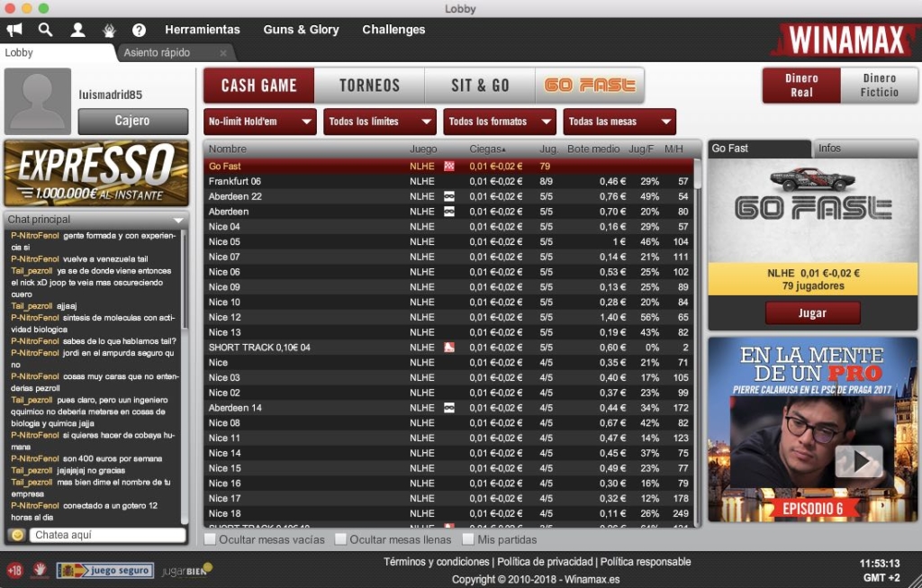The width and height of the screenshot is (922, 588).
Task: Click the Winamax logo
Action: coord(844,40)
